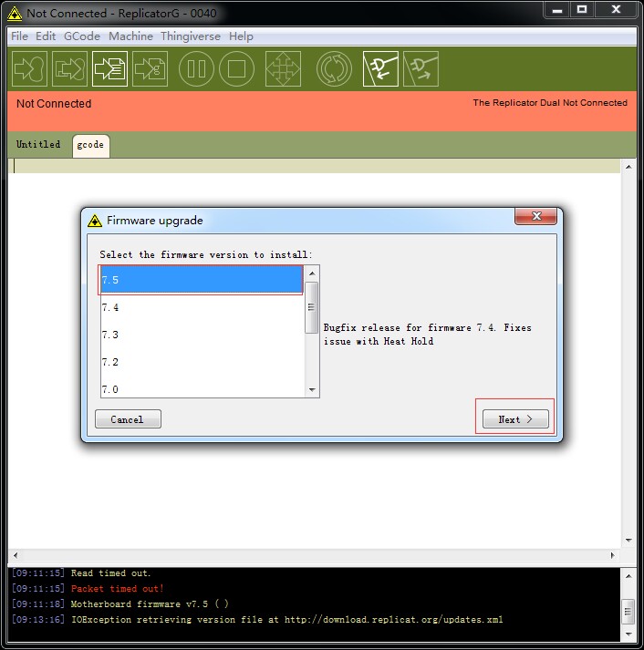This screenshot has width=644, height=650.
Task: Open the Thingiverse menu
Action: (191, 36)
